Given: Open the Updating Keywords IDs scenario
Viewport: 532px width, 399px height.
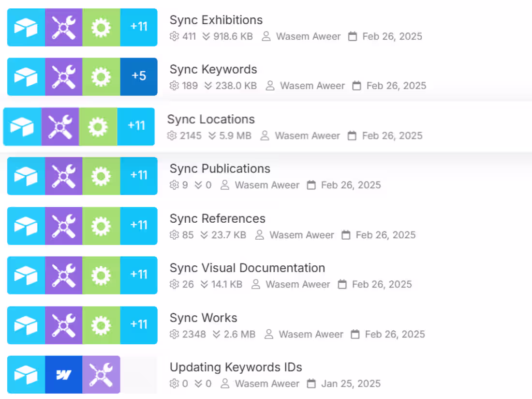Looking at the screenshot, I should click(236, 368).
